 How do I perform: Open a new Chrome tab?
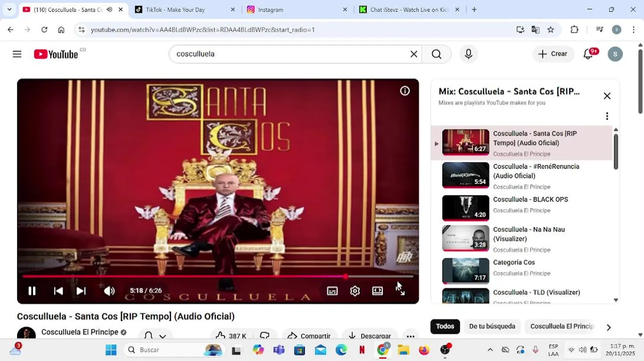pyautogui.click(x=474, y=10)
